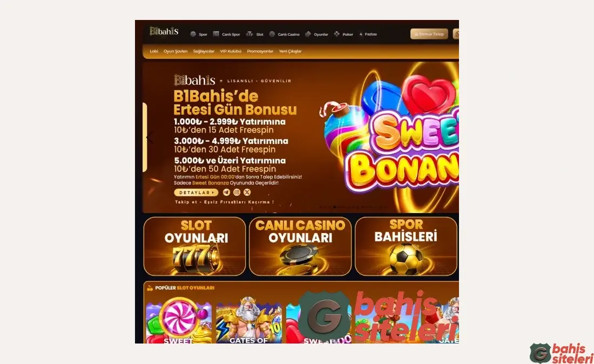
Task: Open the X social icon on the banner
Action: click(247, 192)
